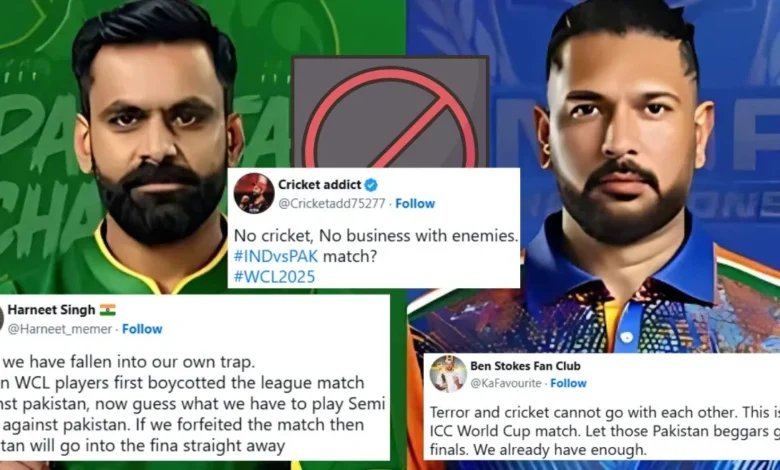The image size is (780, 470).
Task: Open the Harneet Singh display name
Action: click(x=51, y=310)
